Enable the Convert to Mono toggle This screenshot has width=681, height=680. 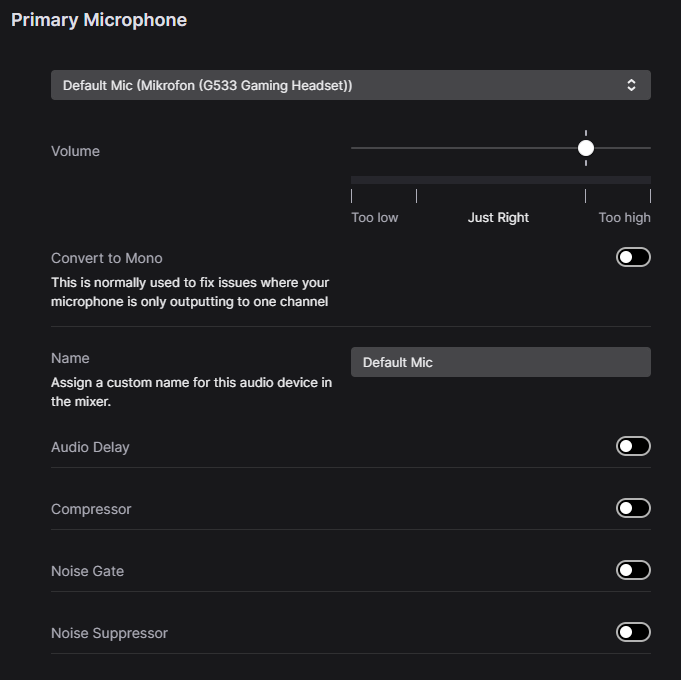[x=633, y=258]
